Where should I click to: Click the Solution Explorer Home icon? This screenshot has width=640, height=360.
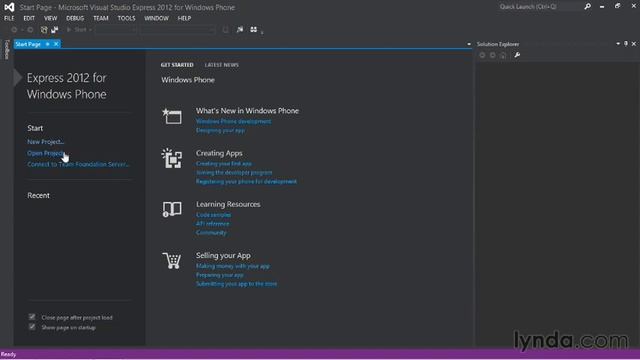pos(503,55)
